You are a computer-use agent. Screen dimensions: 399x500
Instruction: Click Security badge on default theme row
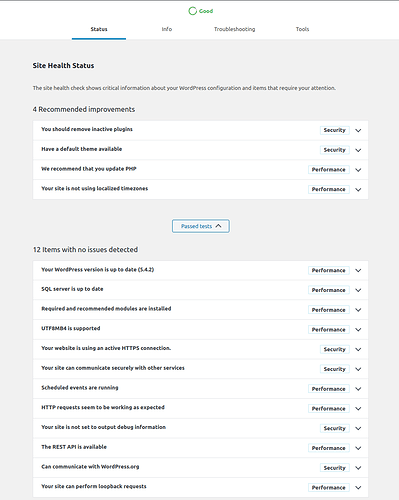335,150
